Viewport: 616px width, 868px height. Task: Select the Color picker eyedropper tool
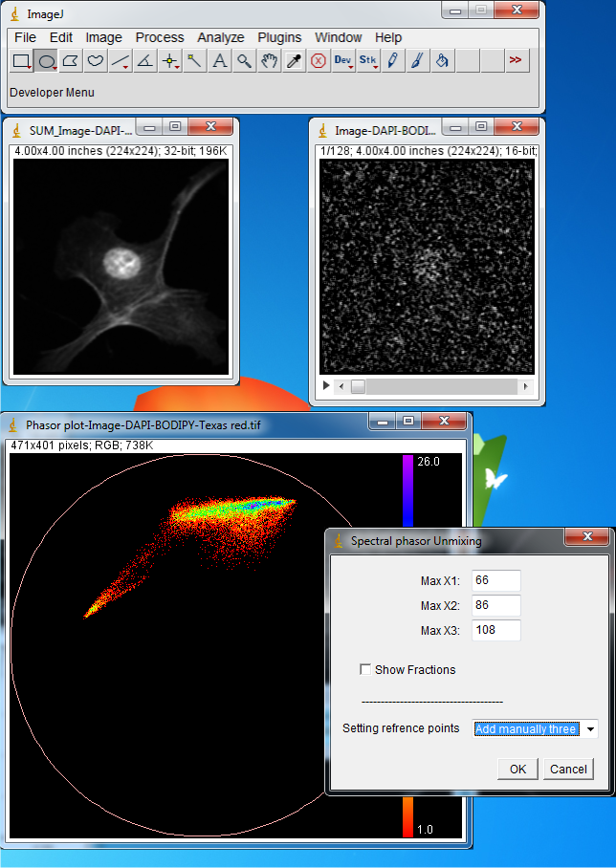tap(294, 61)
